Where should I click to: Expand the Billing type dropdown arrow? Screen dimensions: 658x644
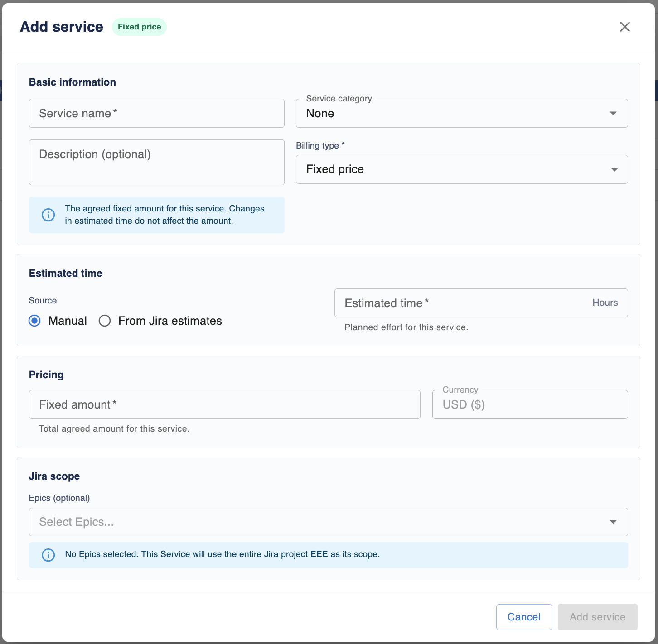pyautogui.click(x=614, y=169)
